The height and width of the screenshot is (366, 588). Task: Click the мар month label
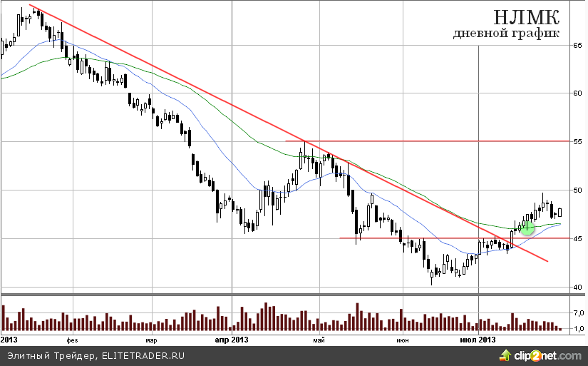[x=150, y=340]
